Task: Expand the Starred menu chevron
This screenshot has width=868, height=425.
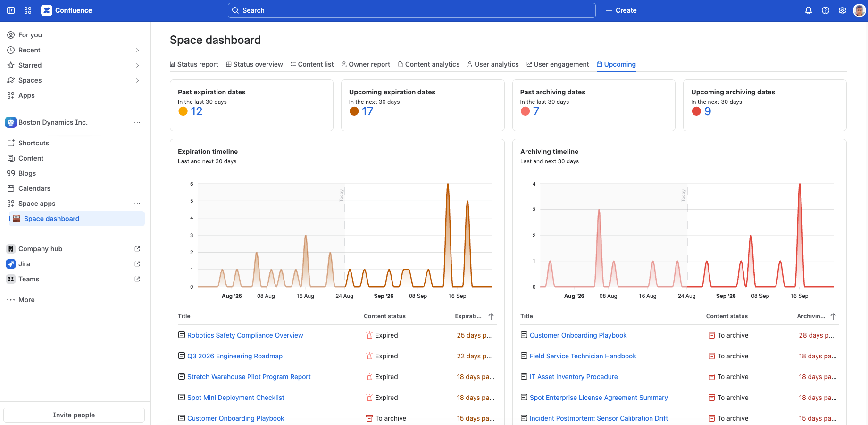Action: [x=137, y=65]
